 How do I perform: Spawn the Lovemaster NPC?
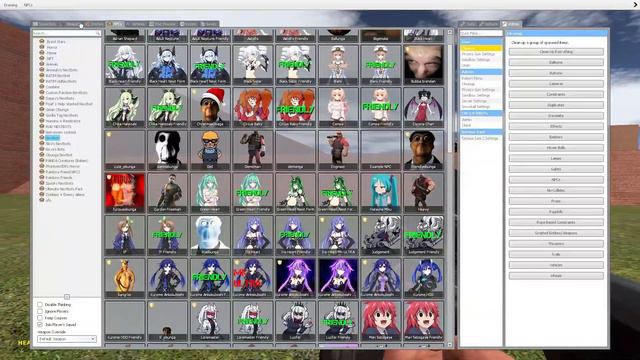pos(210,321)
